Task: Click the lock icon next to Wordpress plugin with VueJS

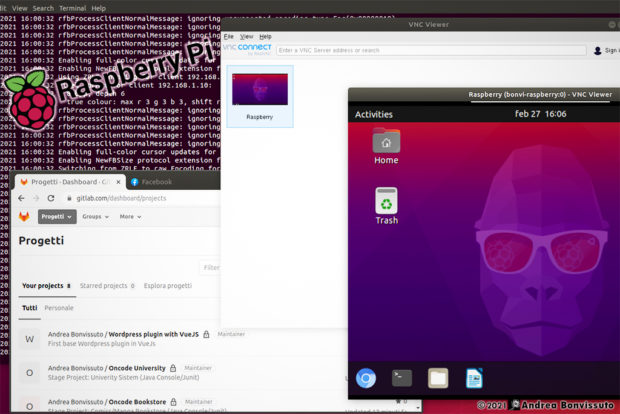Action: tap(206, 334)
